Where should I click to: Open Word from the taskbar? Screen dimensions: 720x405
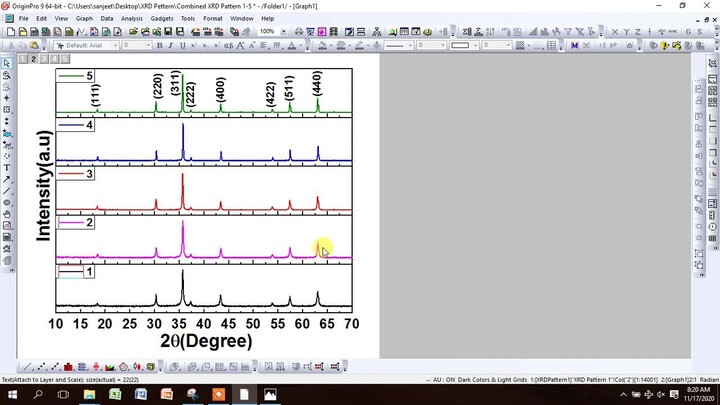[141, 394]
